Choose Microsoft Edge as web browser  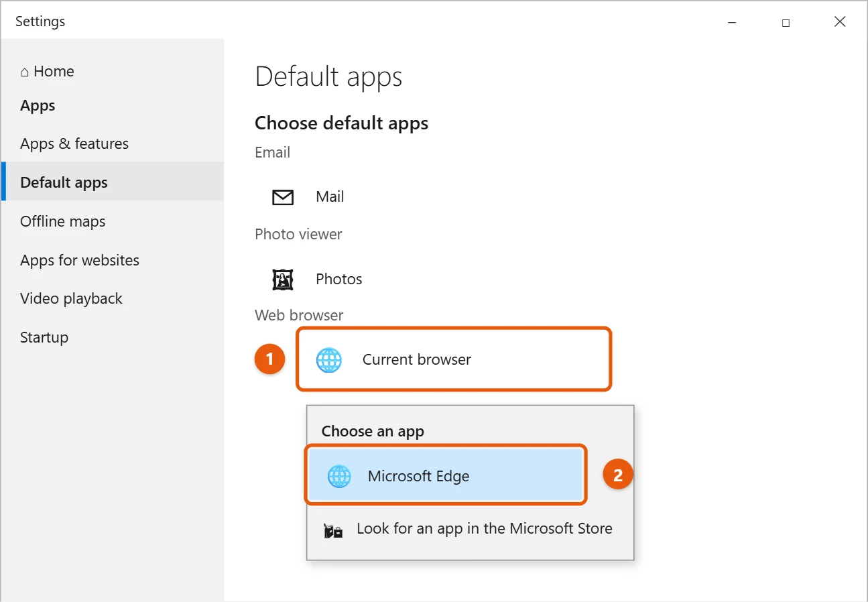446,476
